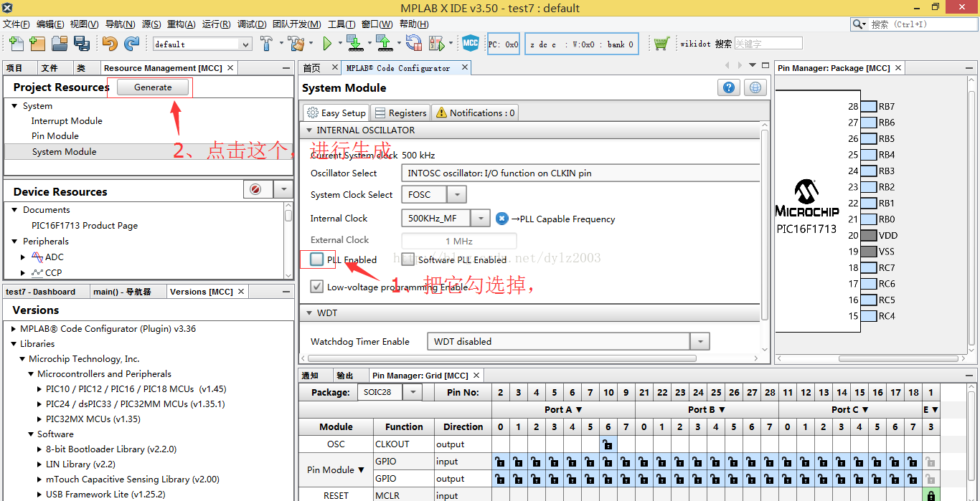This screenshot has width=980, height=501.
Task: Toggle the Software PLL Enabled checkbox
Action: click(x=408, y=259)
